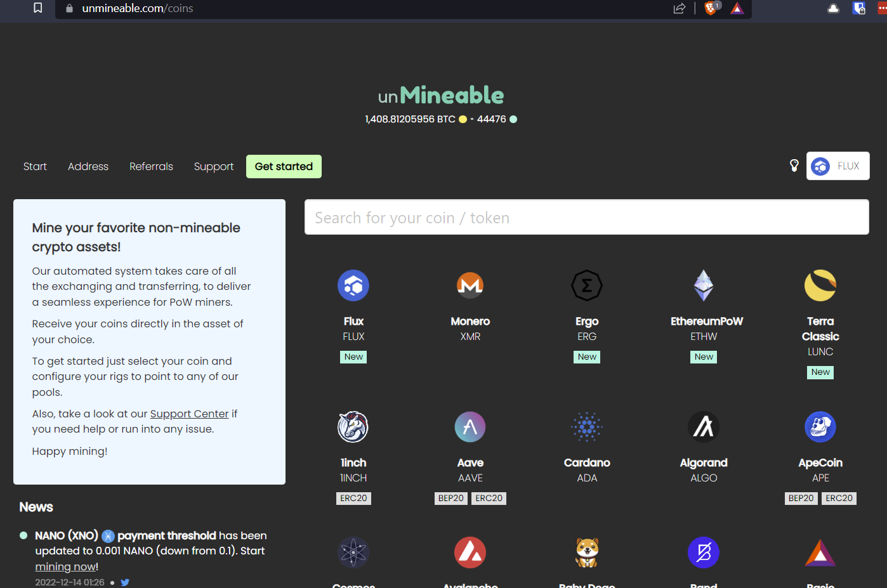This screenshot has height=588, width=887.
Task: Select the Monero coin icon
Action: tap(470, 285)
